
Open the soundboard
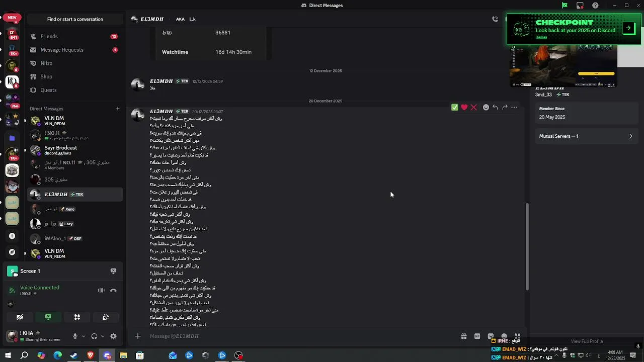[x=106, y=317]
